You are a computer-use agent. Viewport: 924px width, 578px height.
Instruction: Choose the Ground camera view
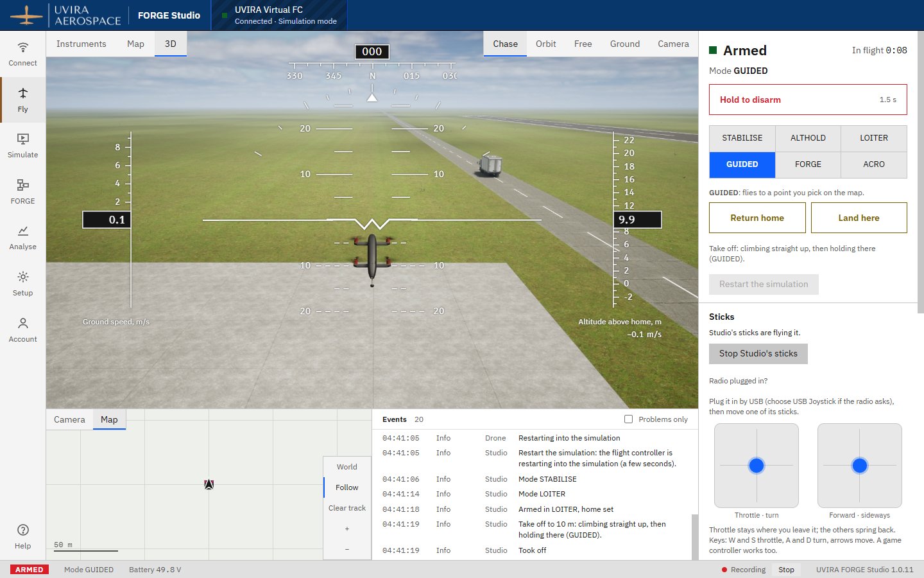624,44
